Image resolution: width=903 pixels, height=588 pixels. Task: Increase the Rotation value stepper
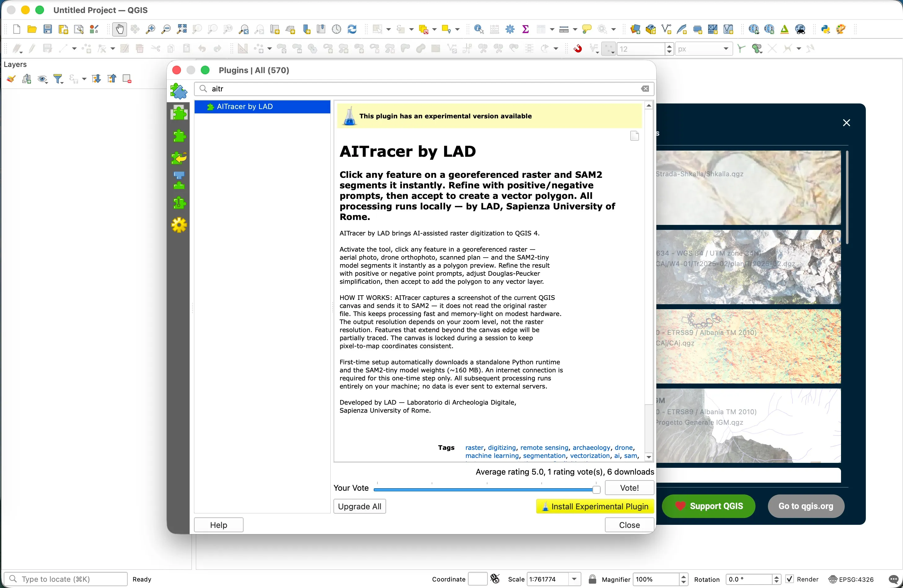pos(776,576)
